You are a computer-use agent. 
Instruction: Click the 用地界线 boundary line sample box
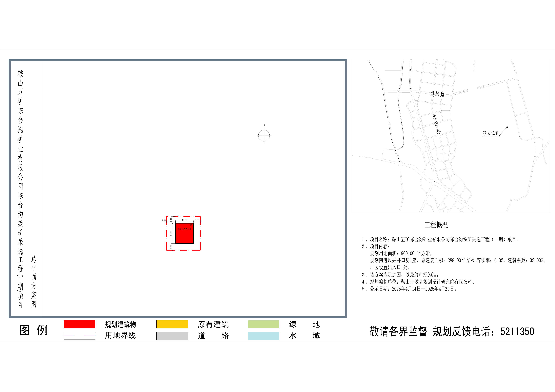[x=79, y=336]
